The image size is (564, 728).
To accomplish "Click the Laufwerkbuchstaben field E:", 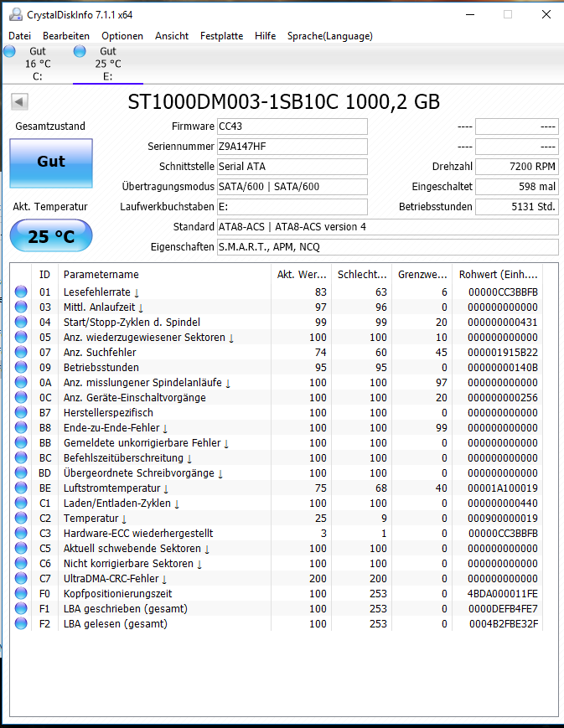I will pyautogui.click(x=292, y=207).
